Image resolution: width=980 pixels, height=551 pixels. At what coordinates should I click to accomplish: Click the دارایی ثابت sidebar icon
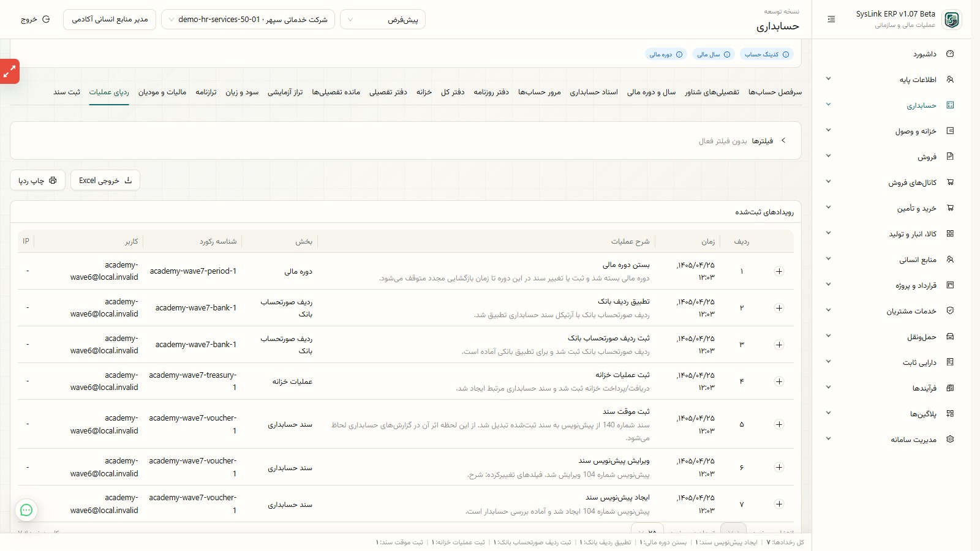pyautogui.click(x=950, y=362)
